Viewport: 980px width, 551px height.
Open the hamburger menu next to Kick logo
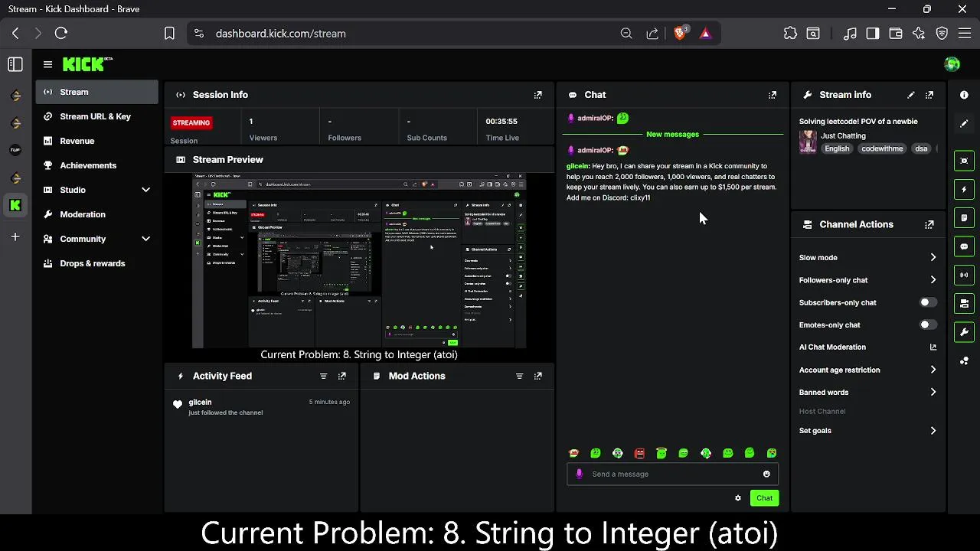[47, 64]
